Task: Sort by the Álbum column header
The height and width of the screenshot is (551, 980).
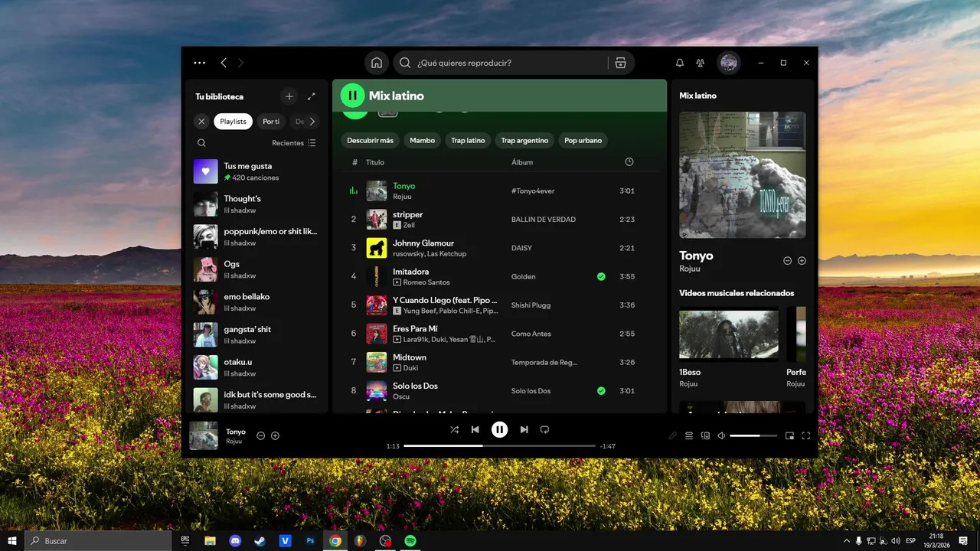Action: (522, 162)
